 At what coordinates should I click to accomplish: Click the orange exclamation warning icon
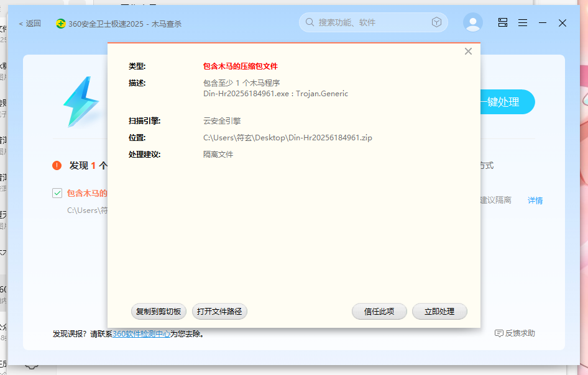point(57,165)
